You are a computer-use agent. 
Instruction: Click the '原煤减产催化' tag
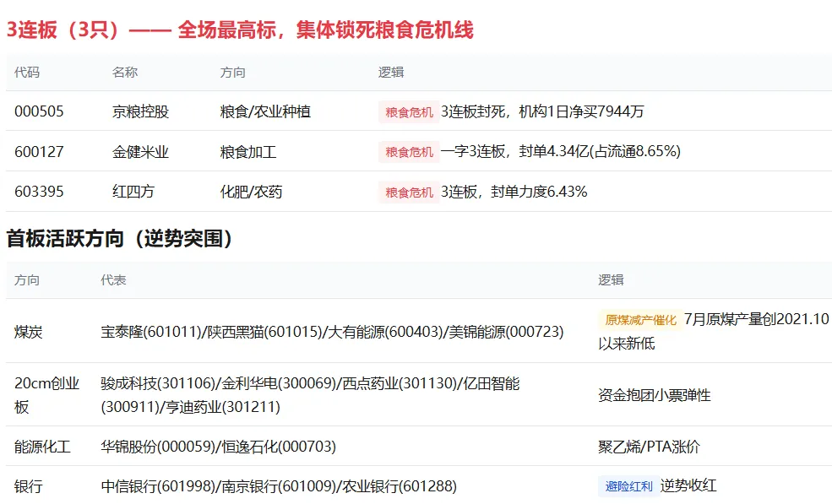coord(640,320)
